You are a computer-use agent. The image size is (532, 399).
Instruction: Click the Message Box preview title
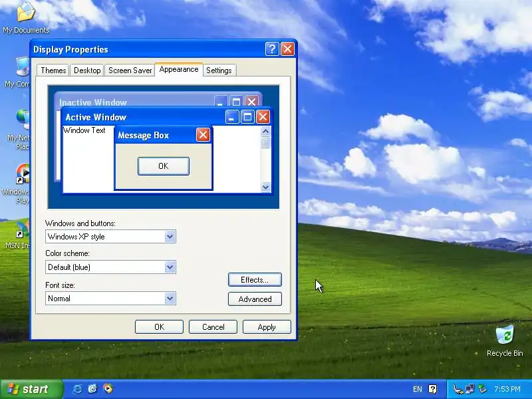click(x=143, y=136)
